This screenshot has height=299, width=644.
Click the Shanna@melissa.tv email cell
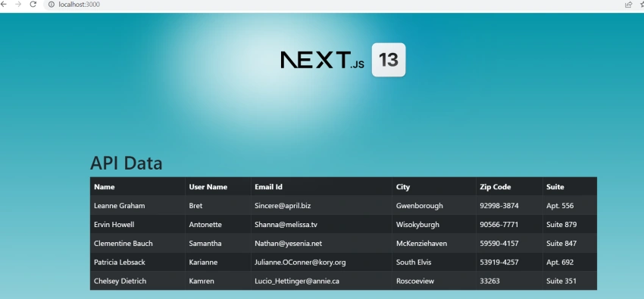click(321, 224)
